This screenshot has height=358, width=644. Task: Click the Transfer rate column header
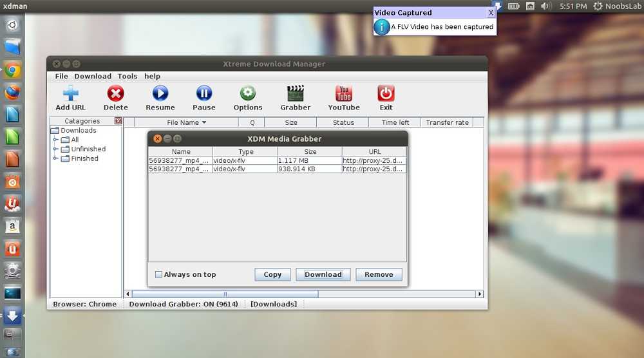447,122
